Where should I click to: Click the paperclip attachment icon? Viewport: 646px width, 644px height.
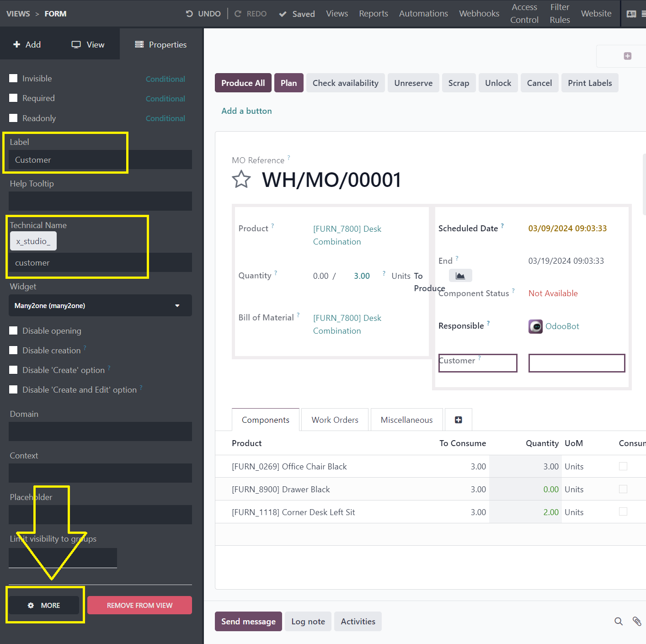pos(637,621)
